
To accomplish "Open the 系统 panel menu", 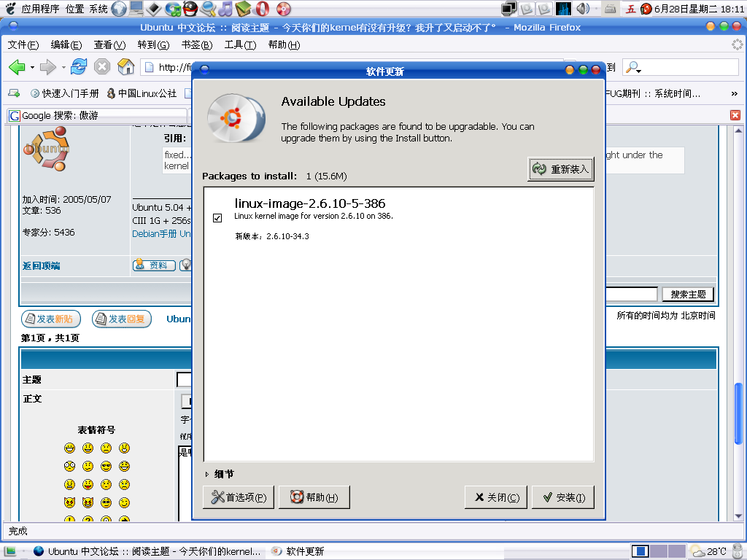I will tap(98, 9).
